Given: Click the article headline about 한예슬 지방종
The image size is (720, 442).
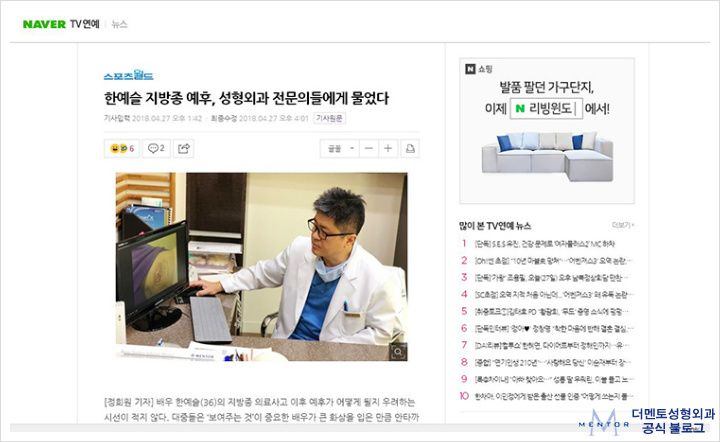Looking at the screenshot, I should 246,98.
